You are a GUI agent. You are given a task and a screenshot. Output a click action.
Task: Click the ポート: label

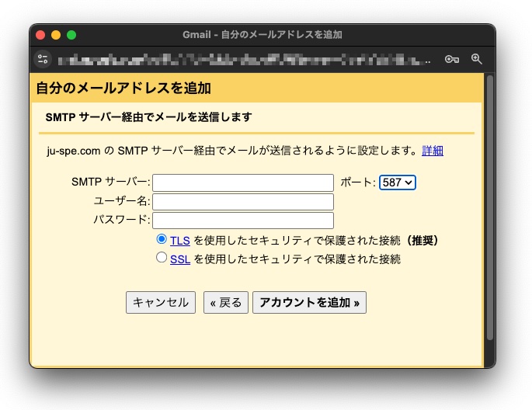click(x=357, y=182)
